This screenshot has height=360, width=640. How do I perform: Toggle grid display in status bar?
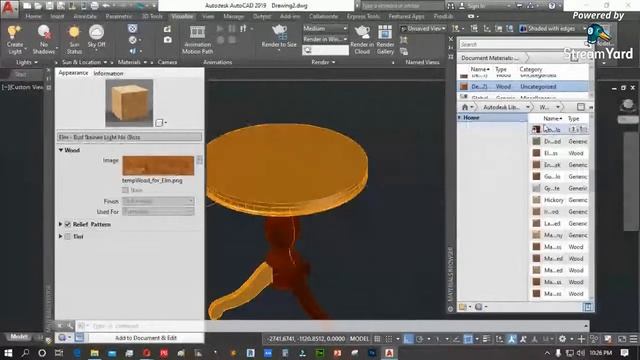pos(377,339)
